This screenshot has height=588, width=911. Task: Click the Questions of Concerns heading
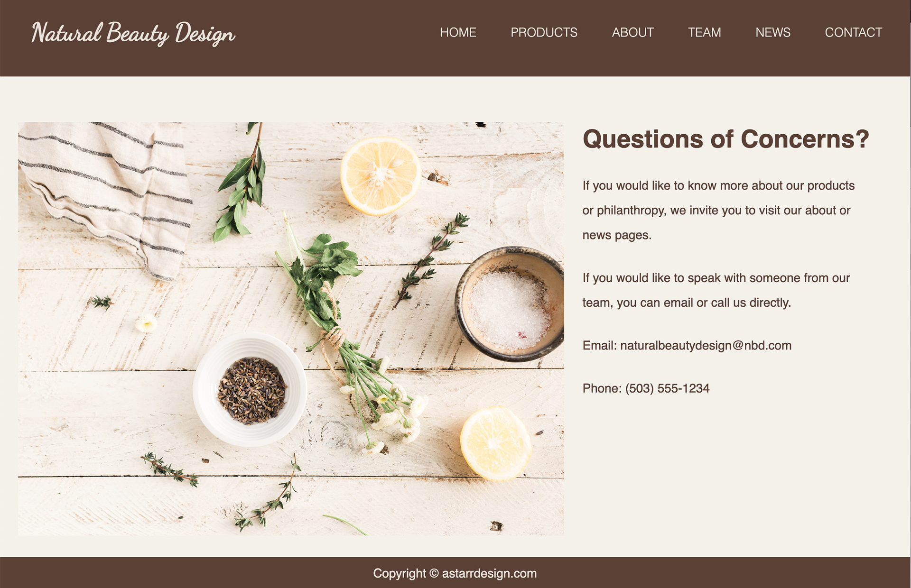pos(726,139)
